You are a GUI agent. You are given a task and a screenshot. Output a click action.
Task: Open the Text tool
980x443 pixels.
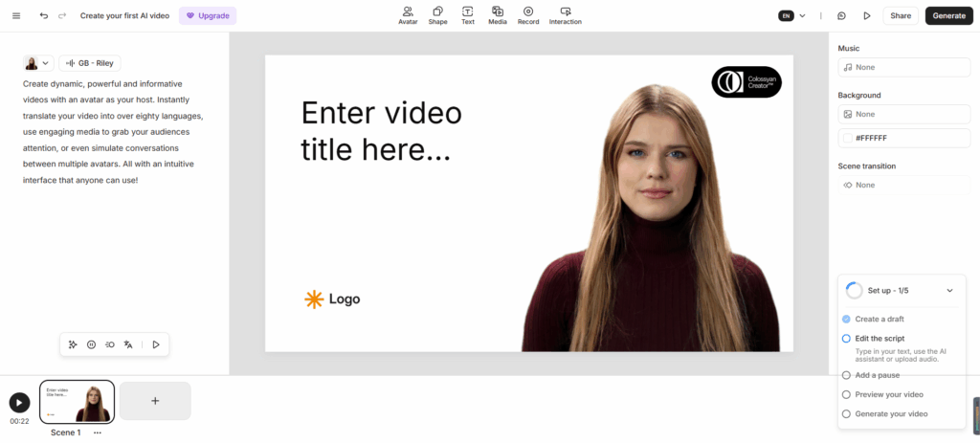[x=467, y=15]
